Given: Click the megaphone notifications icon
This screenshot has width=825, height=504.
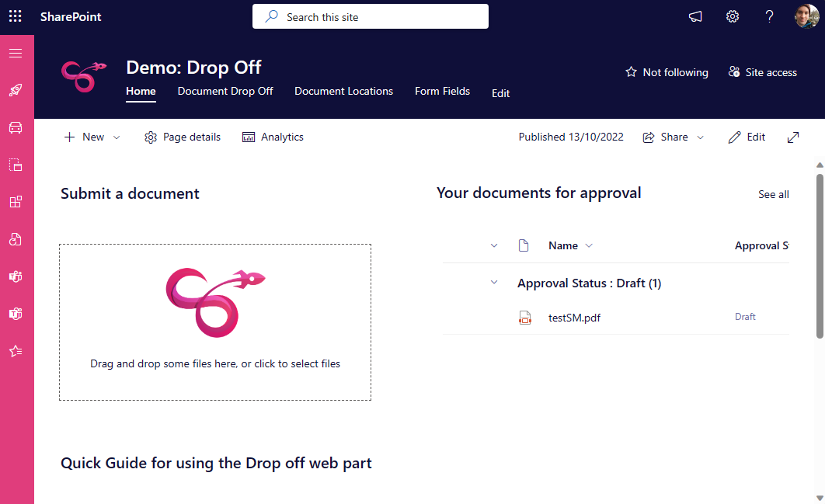Looking at the screenshot, I should pyautogui.click(x=695, y=16).
